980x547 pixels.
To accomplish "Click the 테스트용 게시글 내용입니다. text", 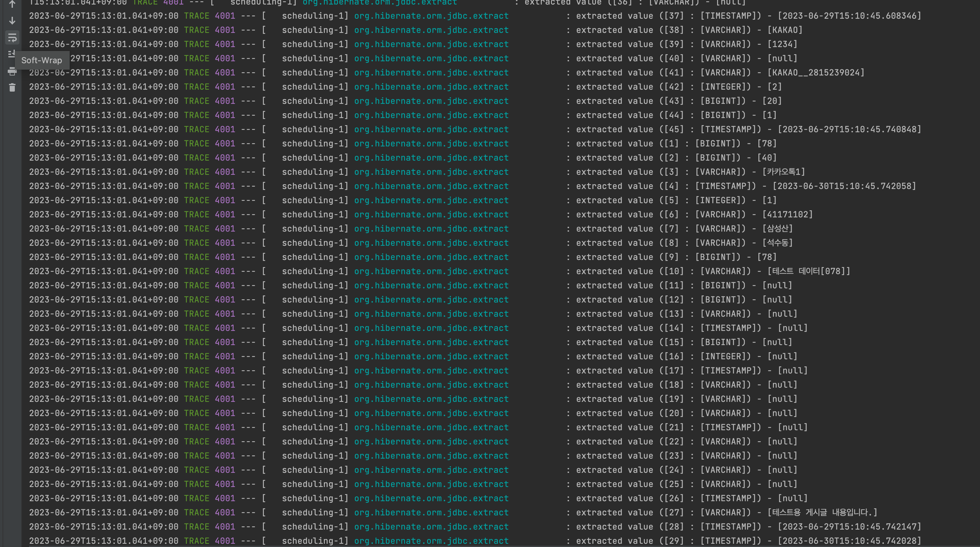I will point(822,512).
